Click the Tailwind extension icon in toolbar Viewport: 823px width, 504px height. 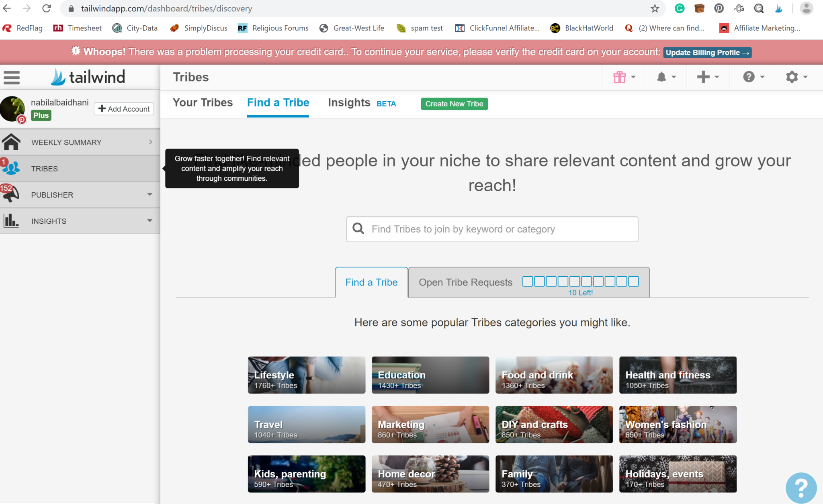click(779, 8)
